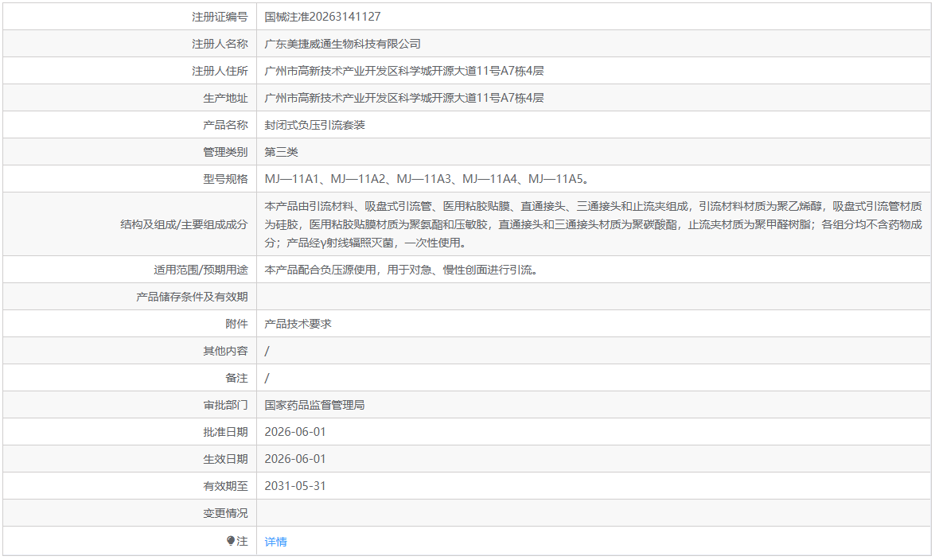Screen dimensions: 935x560
Task: Click the 生效日期 value 2026-06-01
Action: tap(295, 459)
